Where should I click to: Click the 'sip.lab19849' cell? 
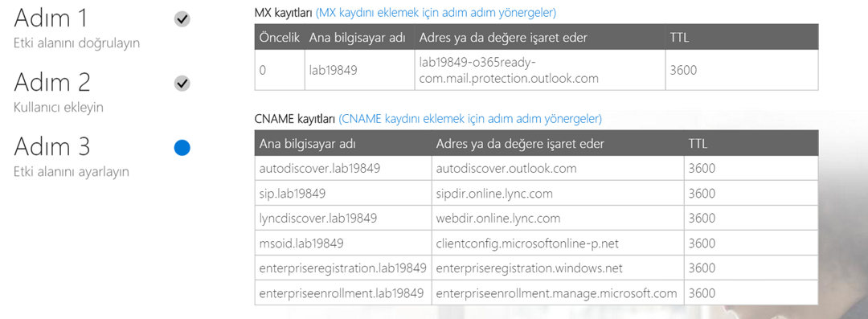click(343, 194)
